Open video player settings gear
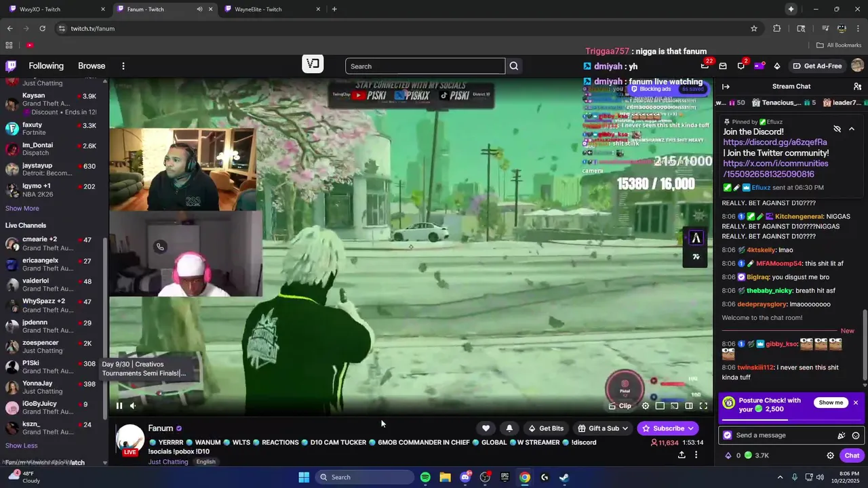 coord(646,406)
